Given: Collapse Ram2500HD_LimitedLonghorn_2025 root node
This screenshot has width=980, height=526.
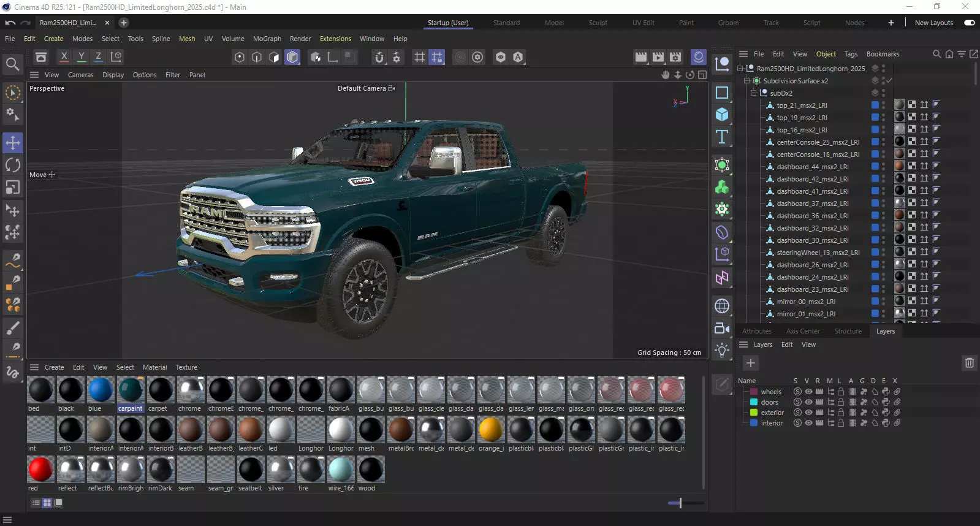Looking at the screenshot, I should click(740, 69).
